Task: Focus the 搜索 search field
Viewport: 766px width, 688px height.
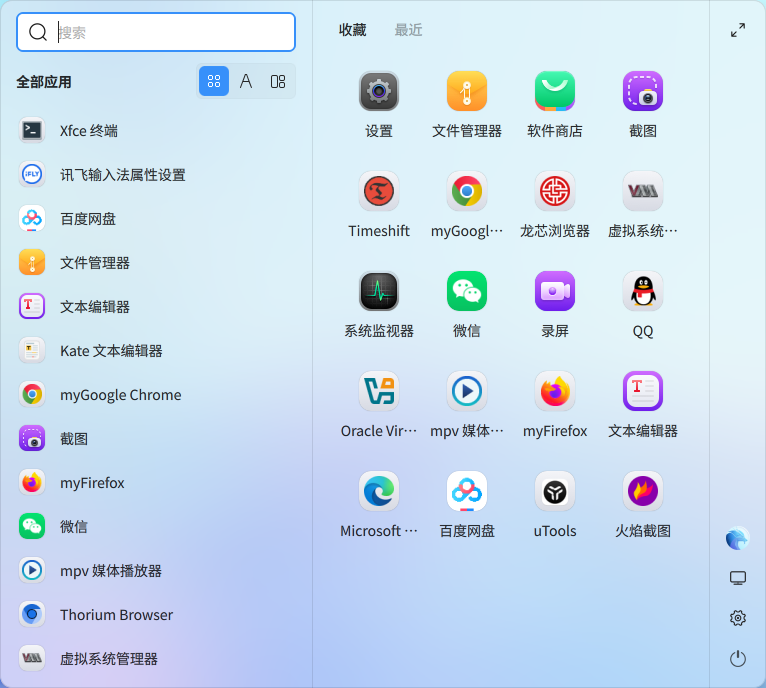Action: (156, 32)
